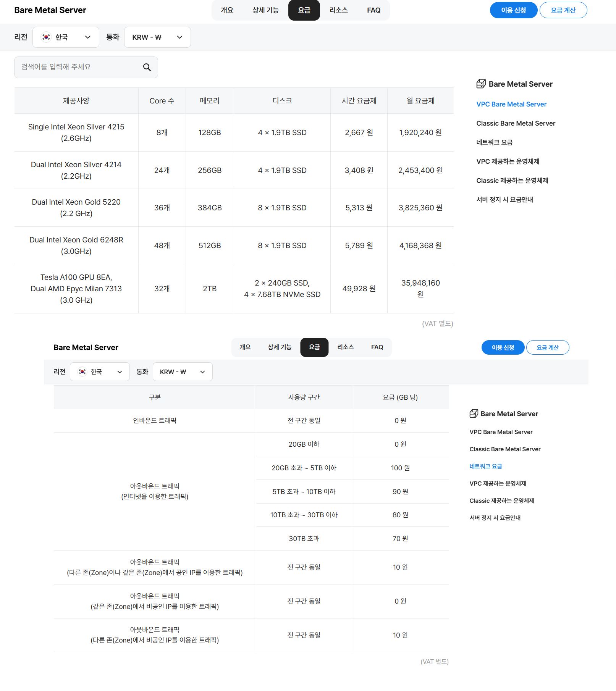Open the blue highlighted 네트워크 요금 link
Viewport: 616px width, 691px height.
coord(485,466)
